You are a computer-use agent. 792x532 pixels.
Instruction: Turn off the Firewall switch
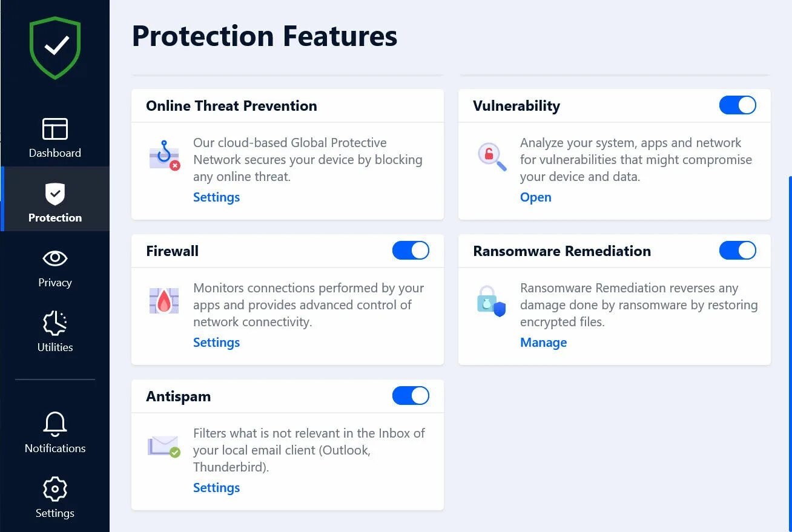pyautogui.click(x=411, y=251)
